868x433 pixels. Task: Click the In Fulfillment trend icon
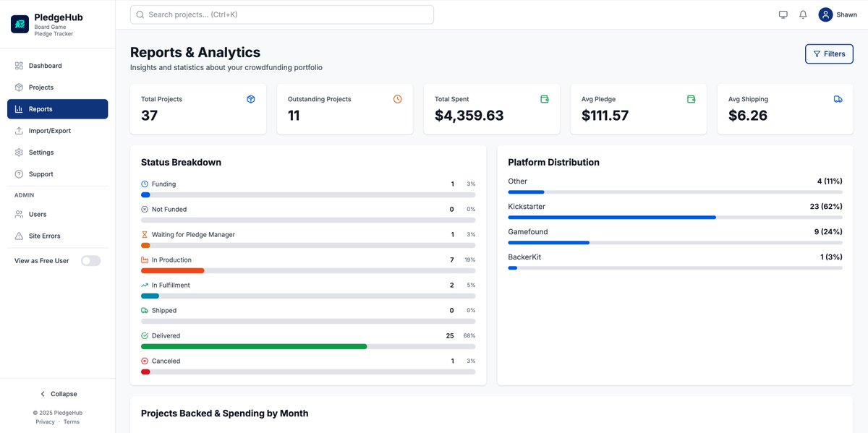click(145, 286)
